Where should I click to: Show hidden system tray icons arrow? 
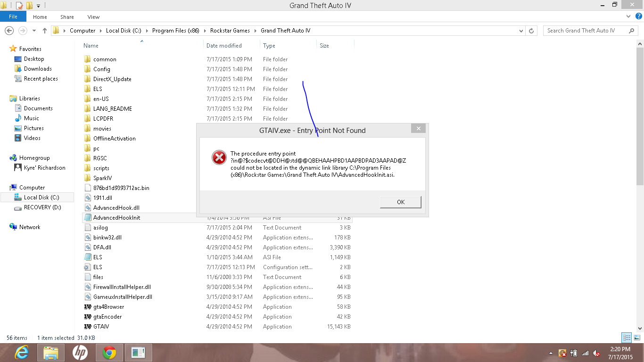[551, 353]
